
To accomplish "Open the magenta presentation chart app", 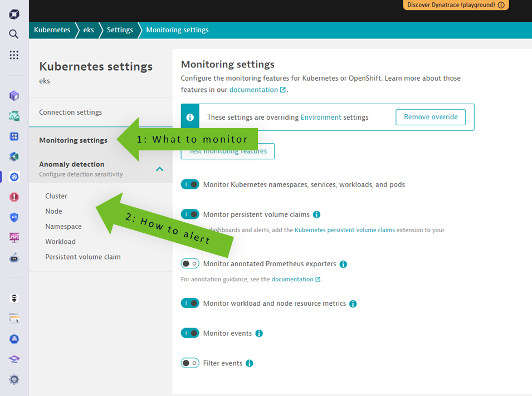I will 14,237.
